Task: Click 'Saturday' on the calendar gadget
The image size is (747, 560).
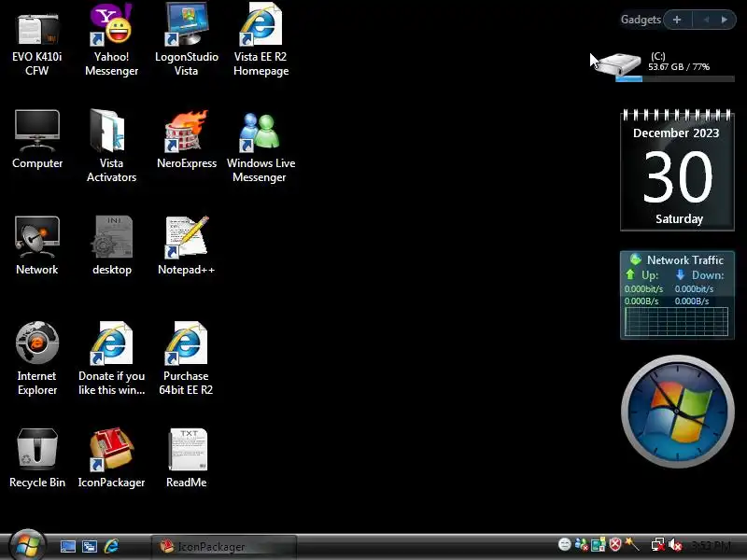Action: click(679, 219)
